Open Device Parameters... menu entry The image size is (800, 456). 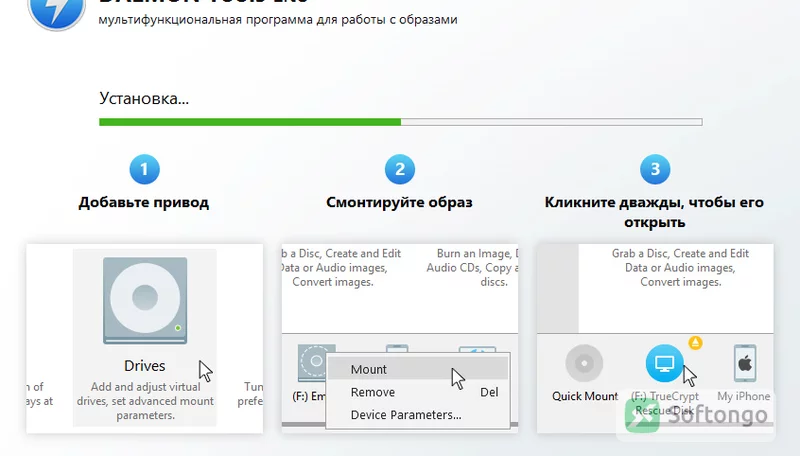[x=417, y=415]
